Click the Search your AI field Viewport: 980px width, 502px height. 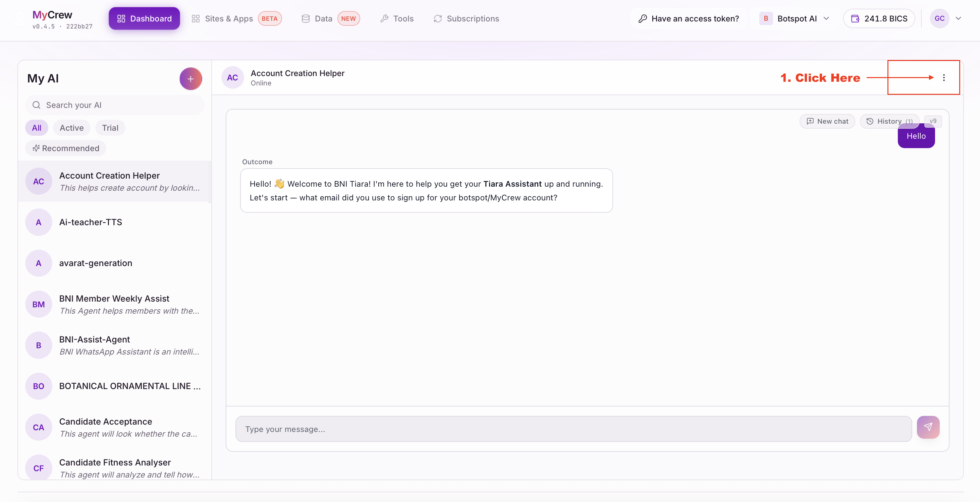tap(114, 105)
